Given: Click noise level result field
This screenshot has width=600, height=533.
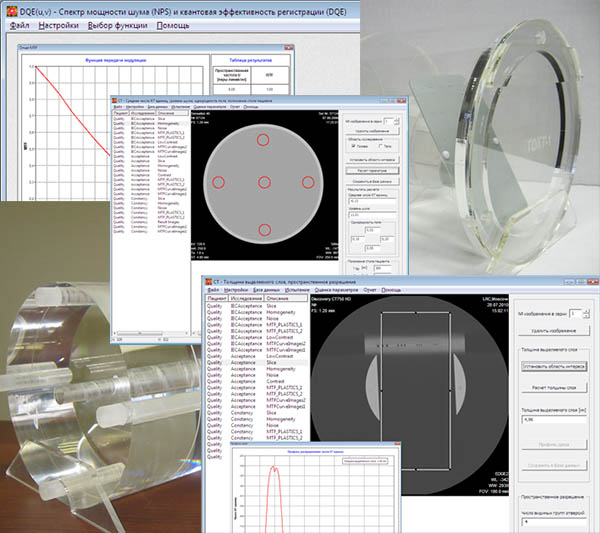Looking at the screenshot, I should (372, 215).
